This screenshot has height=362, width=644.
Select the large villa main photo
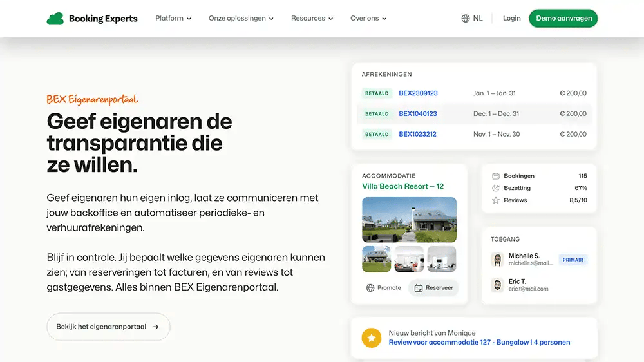pyautogui.click(x=409, y=219)
